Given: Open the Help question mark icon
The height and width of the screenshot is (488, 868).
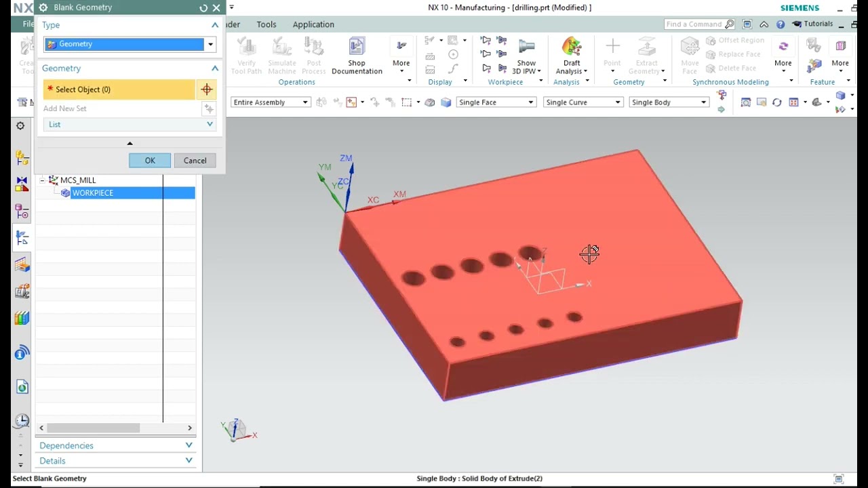Looking at the screenshot, I should click(781, 24).
